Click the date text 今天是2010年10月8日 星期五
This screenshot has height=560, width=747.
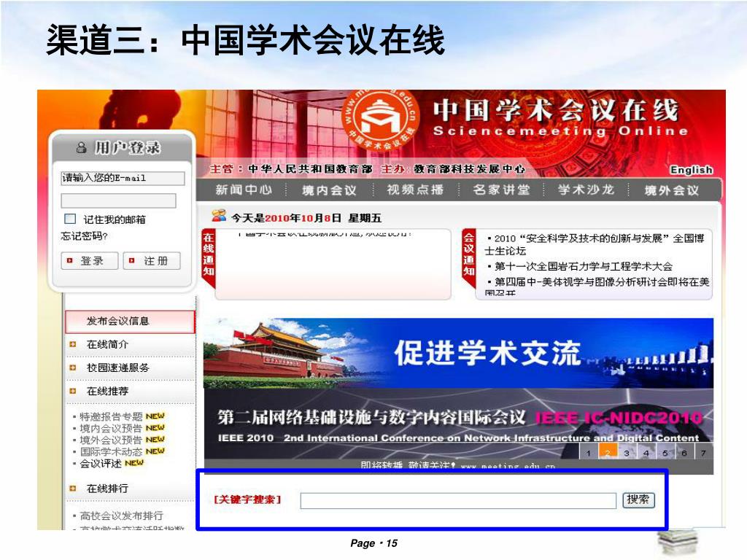(306, 218)
